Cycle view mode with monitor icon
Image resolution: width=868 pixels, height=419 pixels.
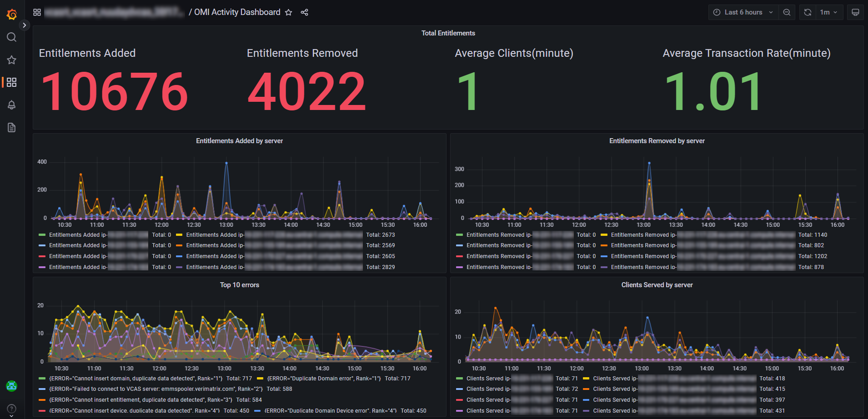855,12
